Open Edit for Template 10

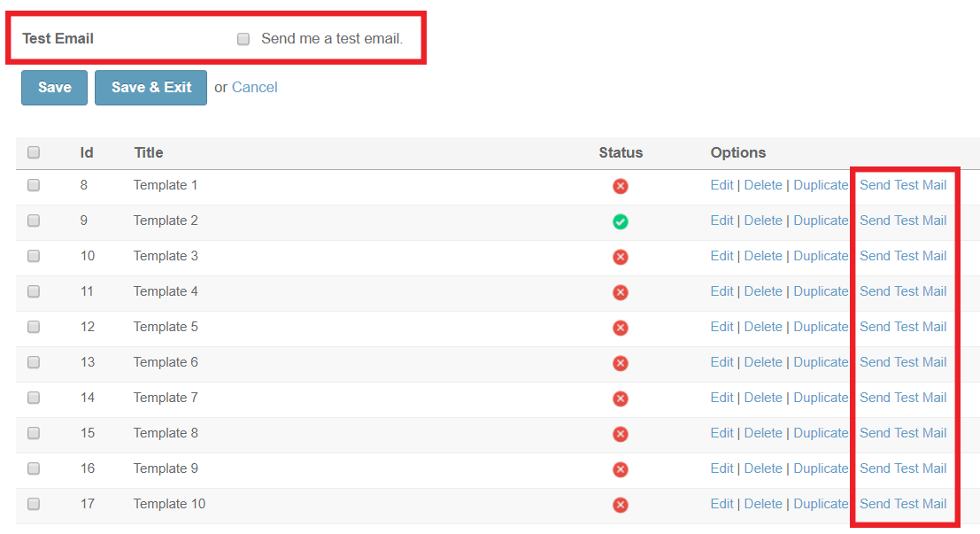pos(721,504)
